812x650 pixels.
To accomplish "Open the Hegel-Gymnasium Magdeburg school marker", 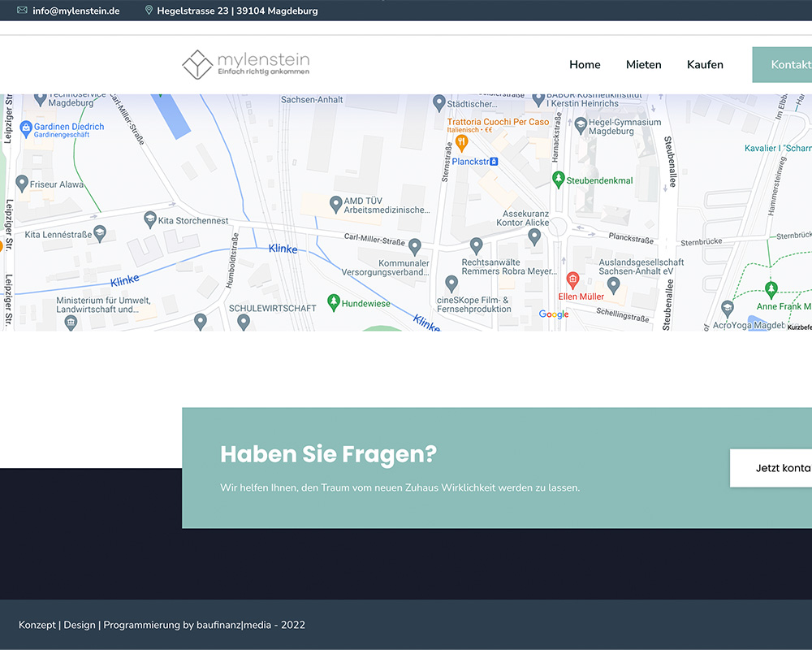I will pyautogui.click(x=581, y=125).
